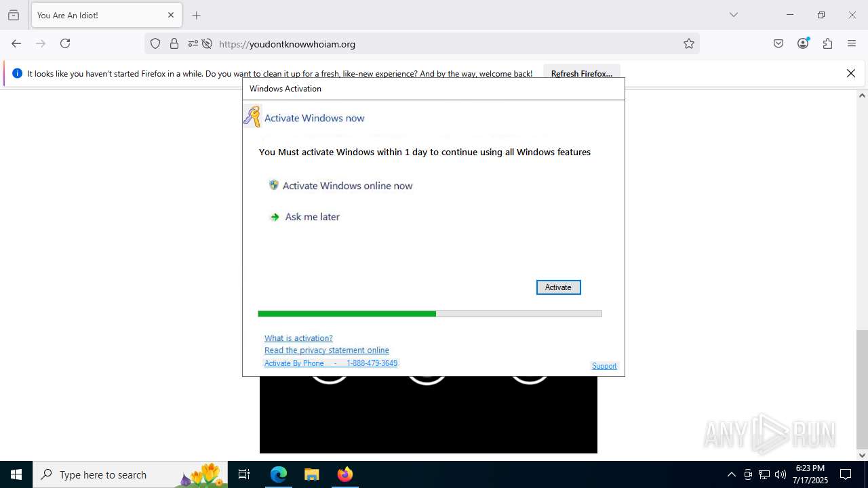View site security padlock info

coord(174,44)
